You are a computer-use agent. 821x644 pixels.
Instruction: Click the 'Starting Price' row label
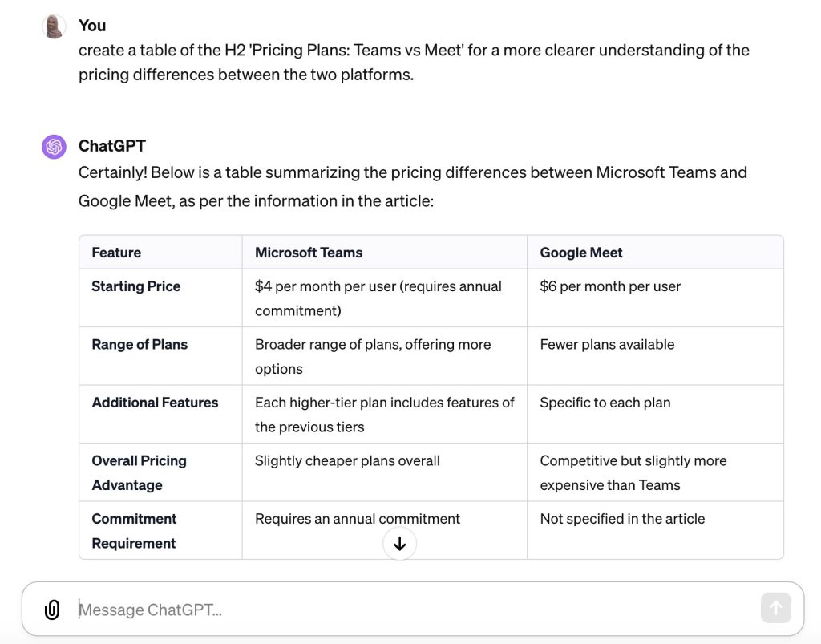[x=136, y=286]
